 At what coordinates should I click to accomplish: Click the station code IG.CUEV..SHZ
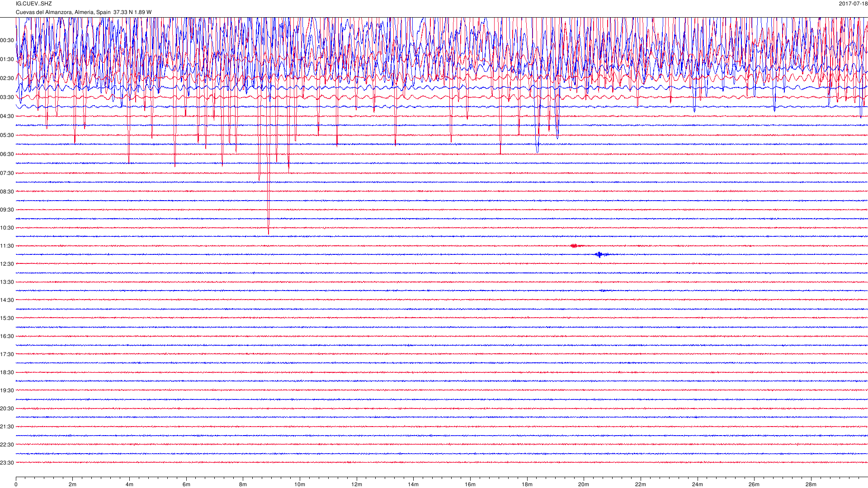34,4
